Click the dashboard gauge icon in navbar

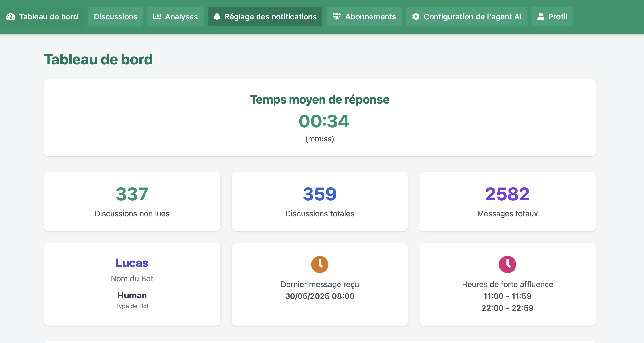[x=11, y=17]
